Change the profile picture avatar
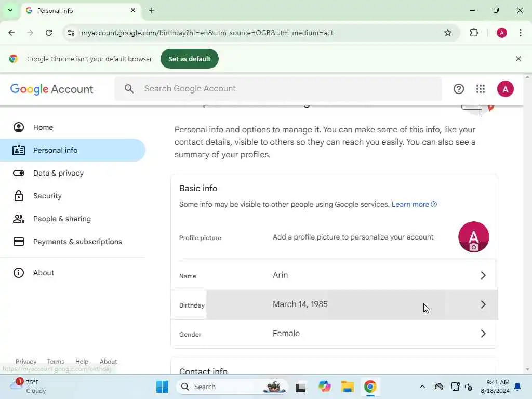532x399 pixels. pos(474,237)
